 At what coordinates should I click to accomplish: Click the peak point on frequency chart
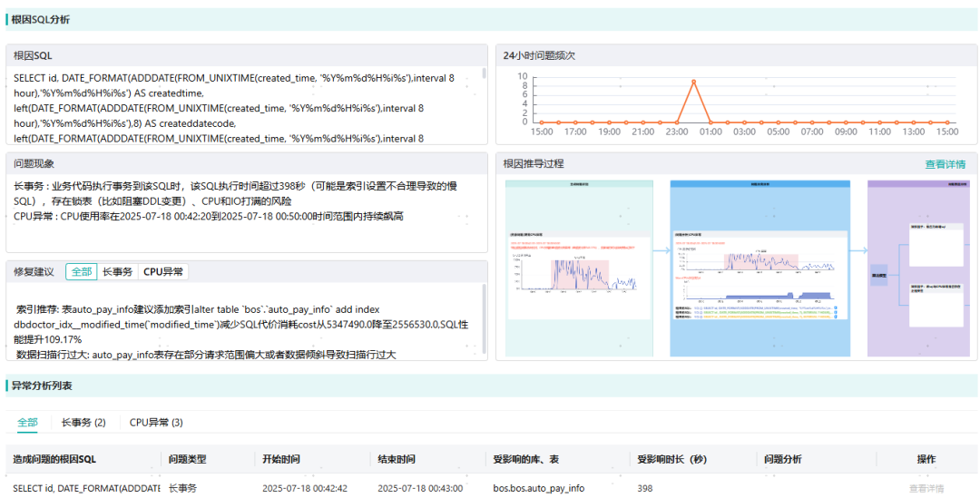[x=694, y=82]
